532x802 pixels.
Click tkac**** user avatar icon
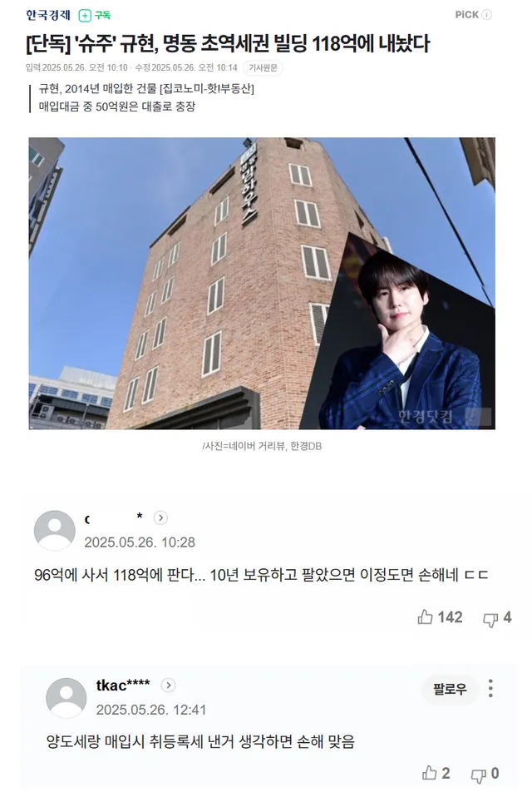coord(66,698)
